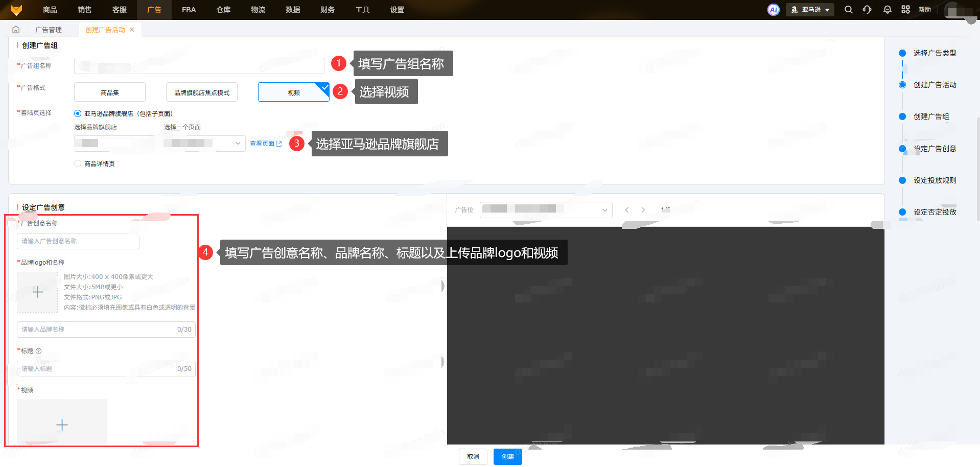Click the 帮助 link in the header

[925, 10]
